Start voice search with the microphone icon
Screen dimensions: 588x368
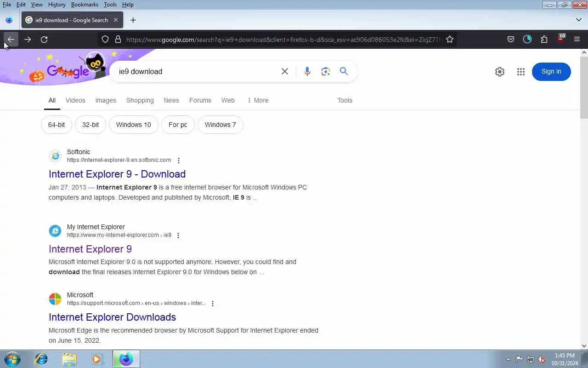point(307,71)
